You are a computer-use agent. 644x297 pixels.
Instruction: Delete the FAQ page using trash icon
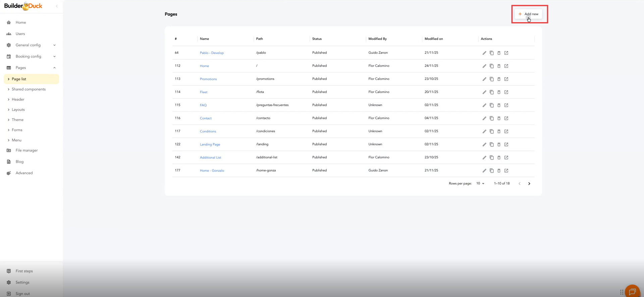(499, 105)
